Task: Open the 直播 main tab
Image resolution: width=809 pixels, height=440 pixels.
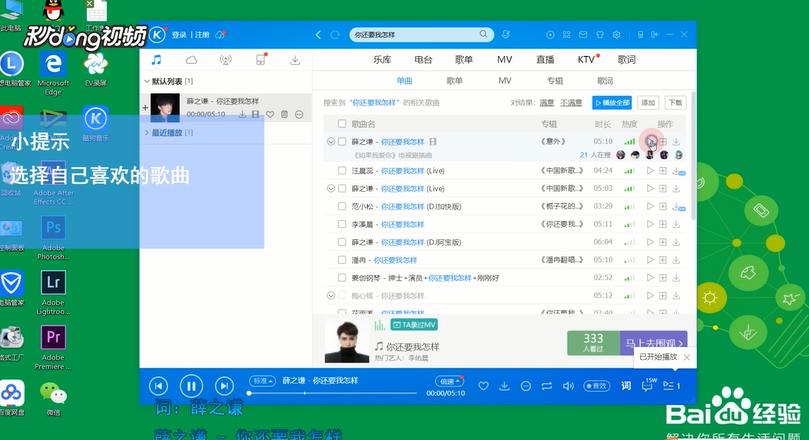Action: (x=545, y=60)
